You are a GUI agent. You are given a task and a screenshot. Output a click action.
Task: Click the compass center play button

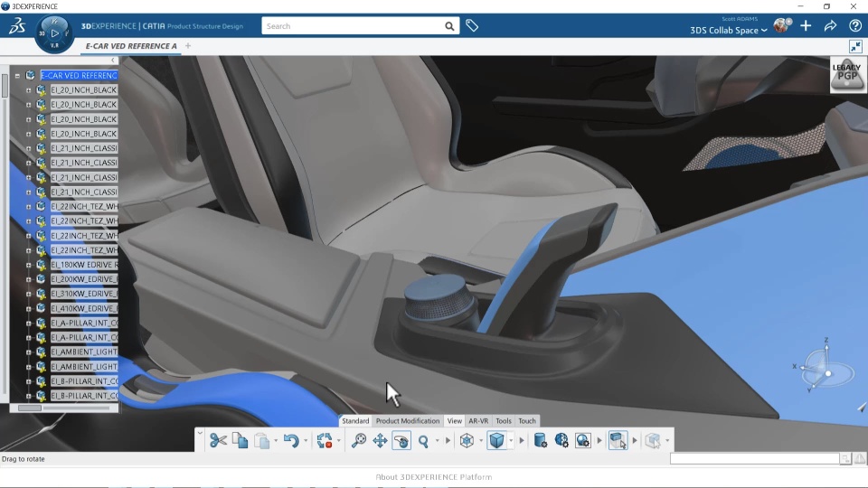(54, 33)
